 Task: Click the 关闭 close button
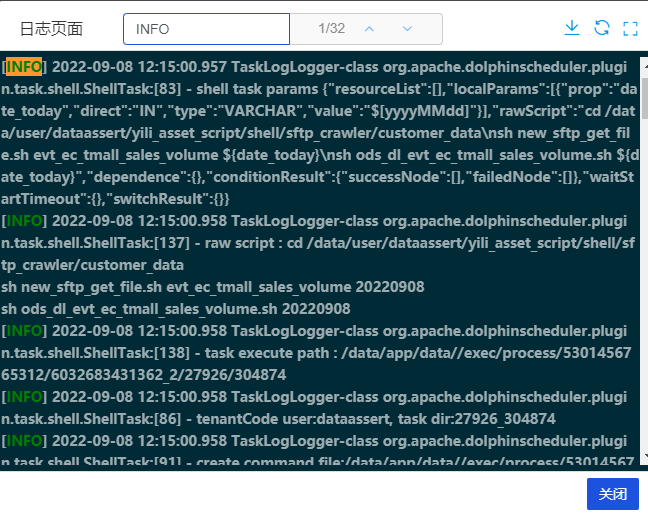(613, 494)
